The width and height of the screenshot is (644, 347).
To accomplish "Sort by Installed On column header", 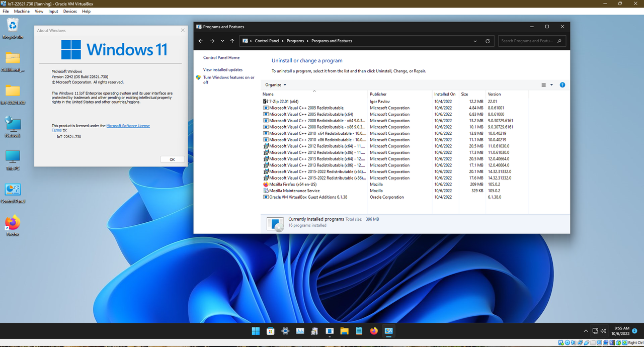I will pos(445,94).
